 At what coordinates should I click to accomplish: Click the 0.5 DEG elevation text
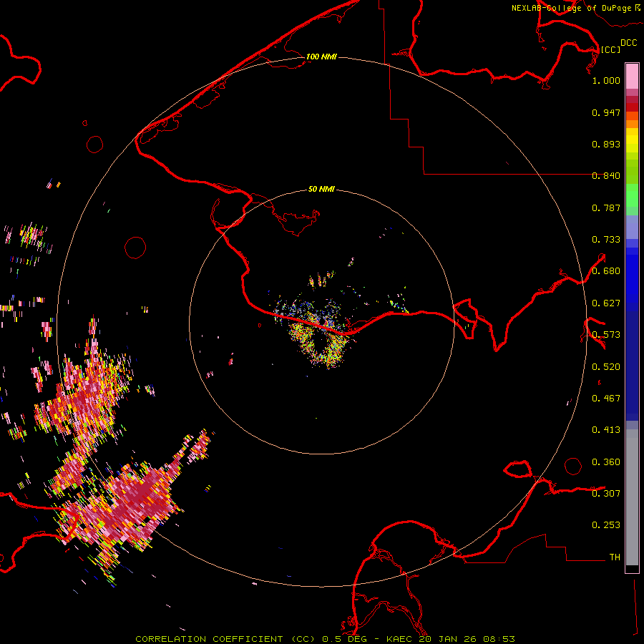tap(345, 639)
